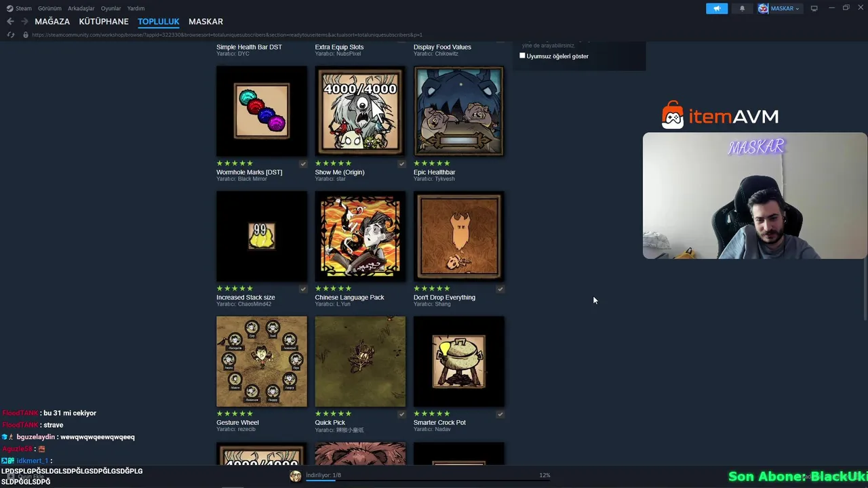Click the MASKAR profile avatar
868x488 pixels.
click(x=763, y=8)
